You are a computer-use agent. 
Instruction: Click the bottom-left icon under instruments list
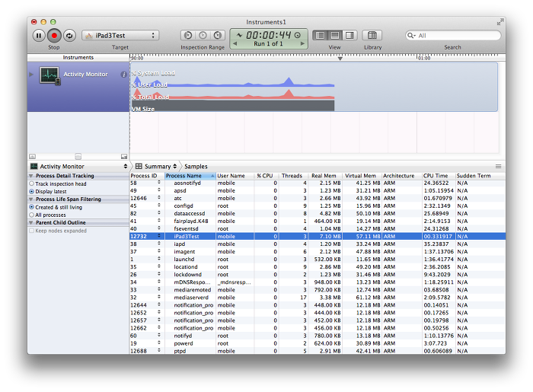(32, 157)
